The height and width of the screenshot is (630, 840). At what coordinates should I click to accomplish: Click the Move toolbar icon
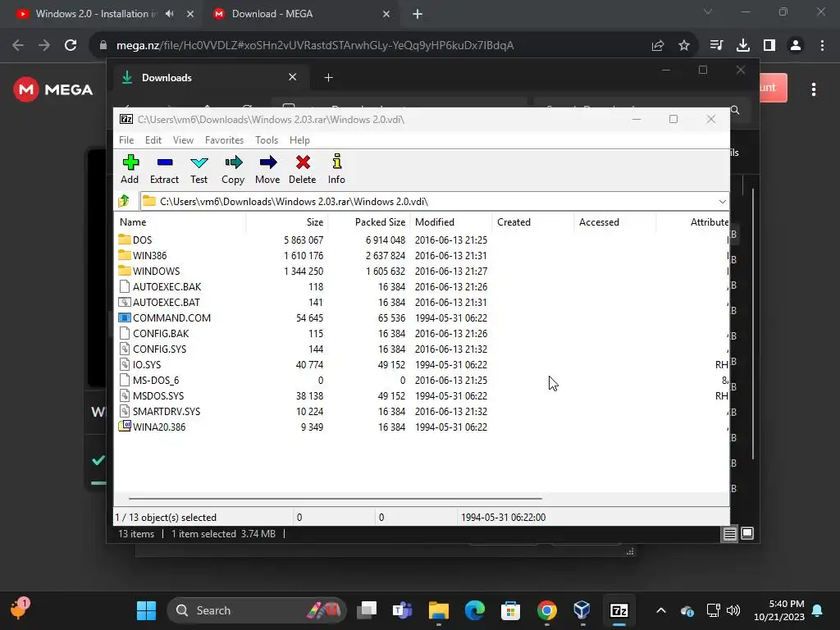(x=267, y=169)
